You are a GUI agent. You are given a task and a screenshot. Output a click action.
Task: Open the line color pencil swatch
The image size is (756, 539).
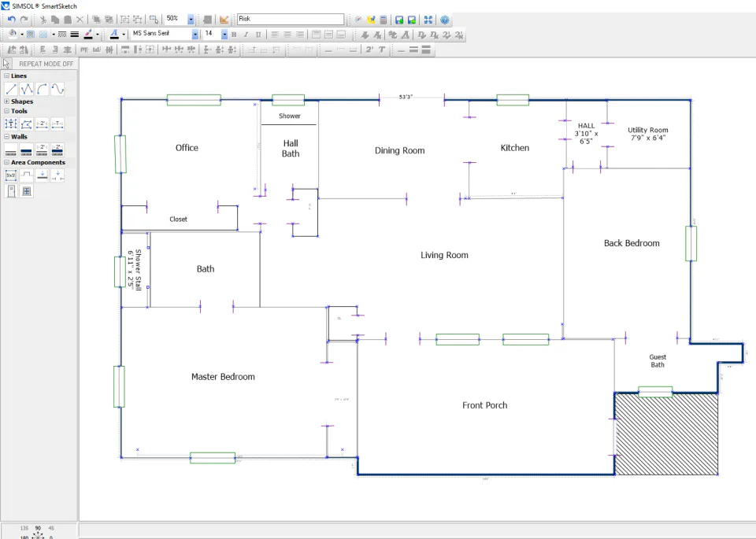[x=88, y=34]
